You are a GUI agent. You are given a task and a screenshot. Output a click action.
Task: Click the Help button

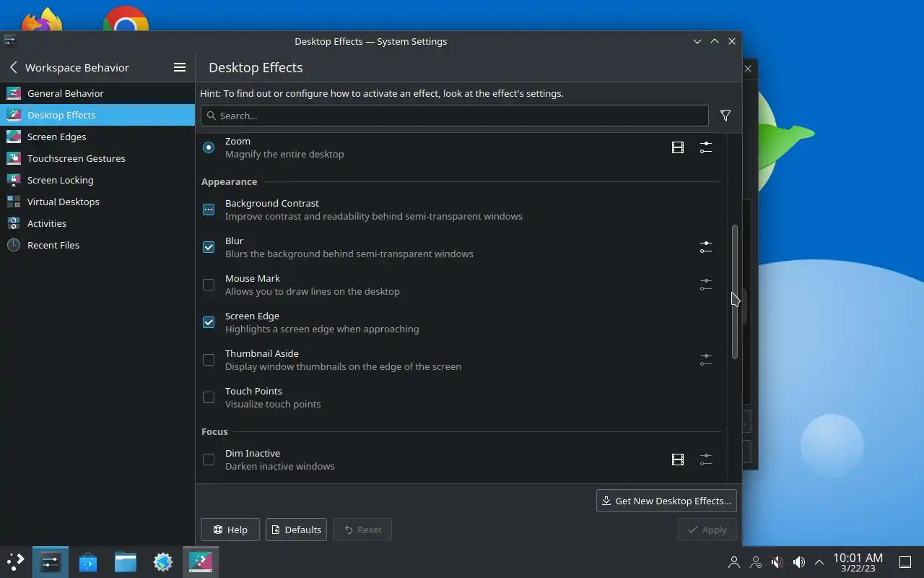(x=230, y=530)
